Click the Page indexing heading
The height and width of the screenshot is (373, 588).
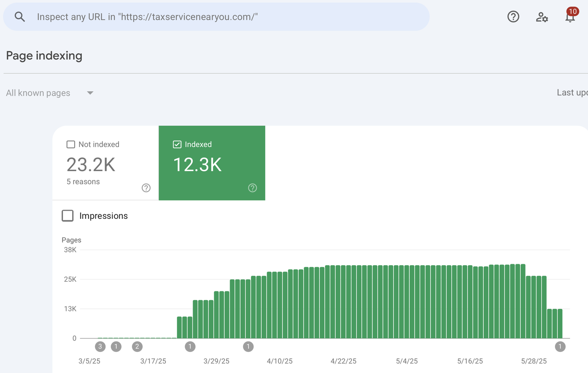click(x=44, y=56)
